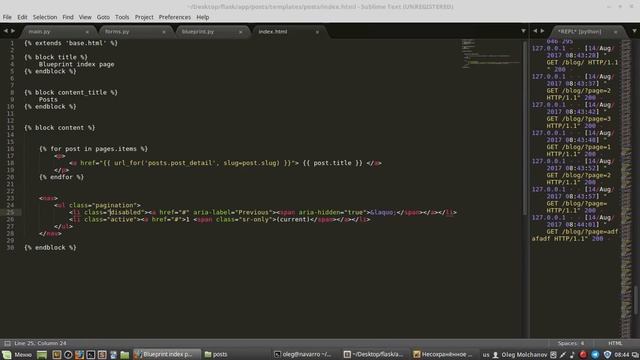
Task: Click the shield update manager tray icon
Action: coord(607,355)
